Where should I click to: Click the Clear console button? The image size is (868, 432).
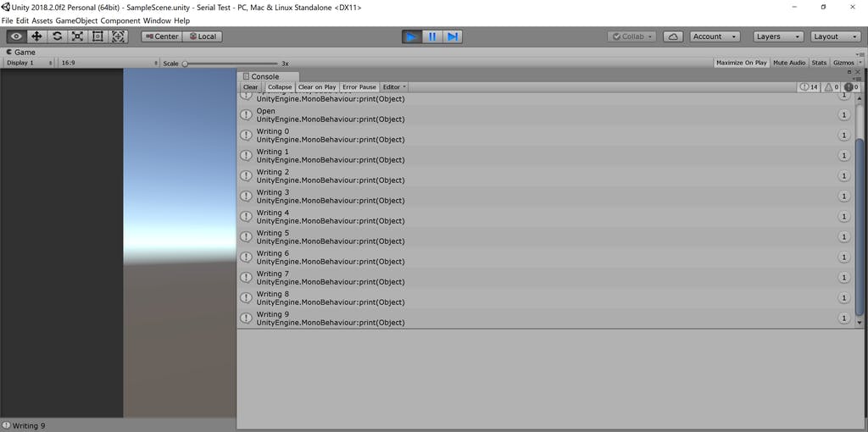point(250,87)
